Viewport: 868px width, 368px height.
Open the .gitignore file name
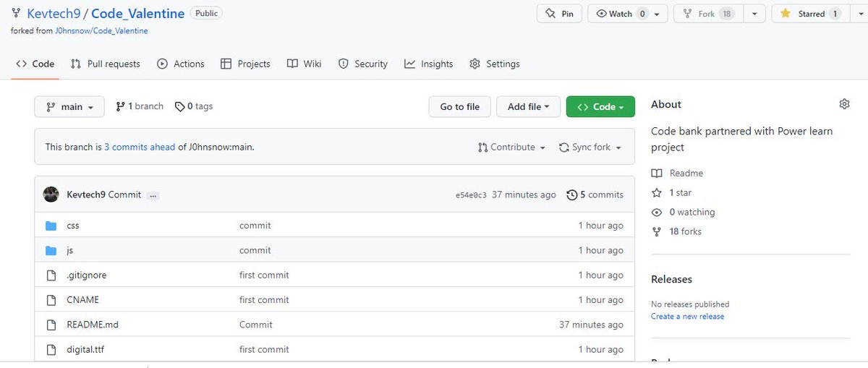point(86,275)
